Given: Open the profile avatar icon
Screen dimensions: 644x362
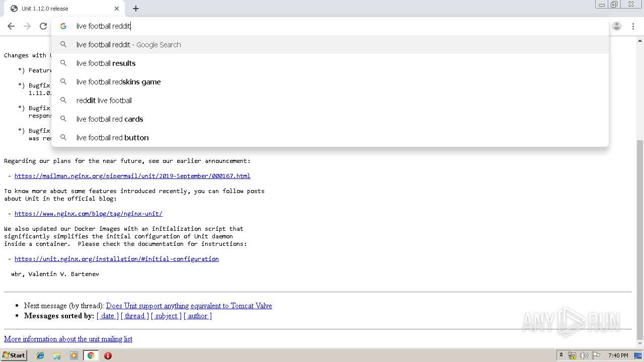Looking at the screenshot, I should [617, 26].
